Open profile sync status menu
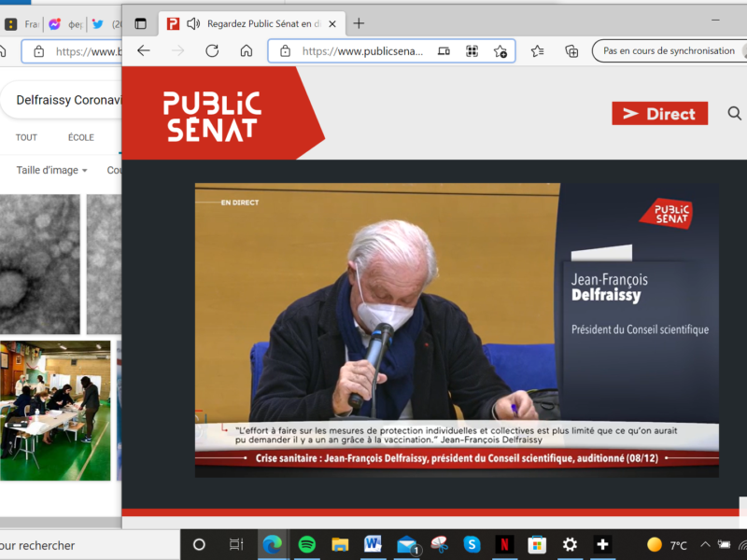 (x=668, y=51)
